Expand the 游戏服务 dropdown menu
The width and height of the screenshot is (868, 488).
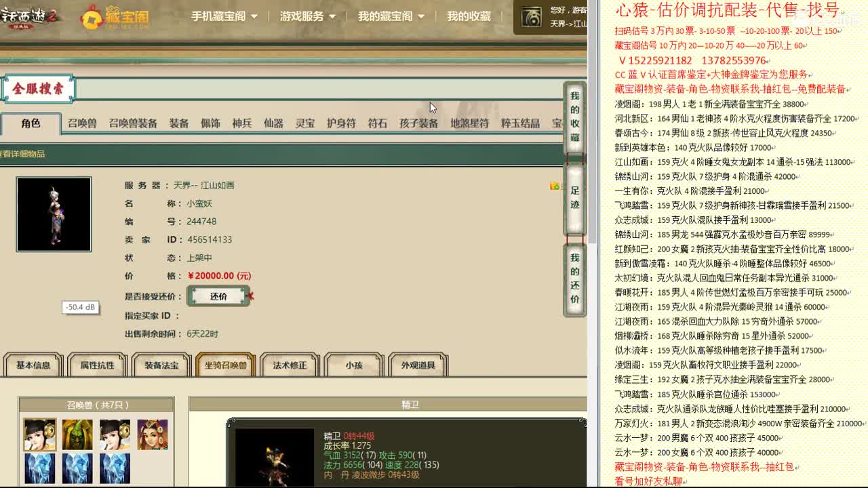(x=308, y=16)
